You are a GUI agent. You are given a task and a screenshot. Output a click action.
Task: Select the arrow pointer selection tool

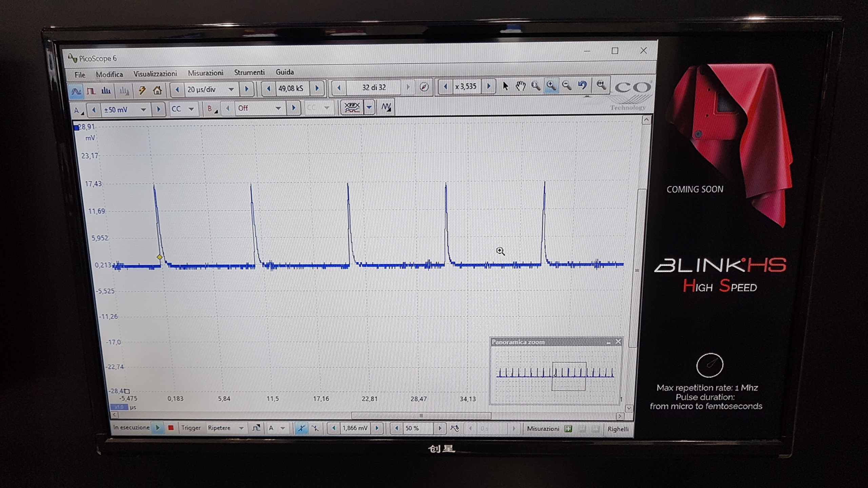click(x=505, y=86)
